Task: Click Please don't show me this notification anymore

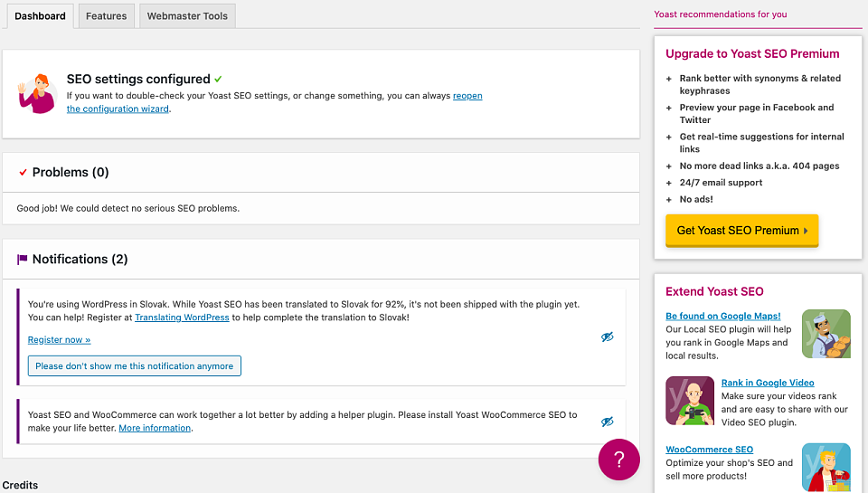Action: coord(135,366)
